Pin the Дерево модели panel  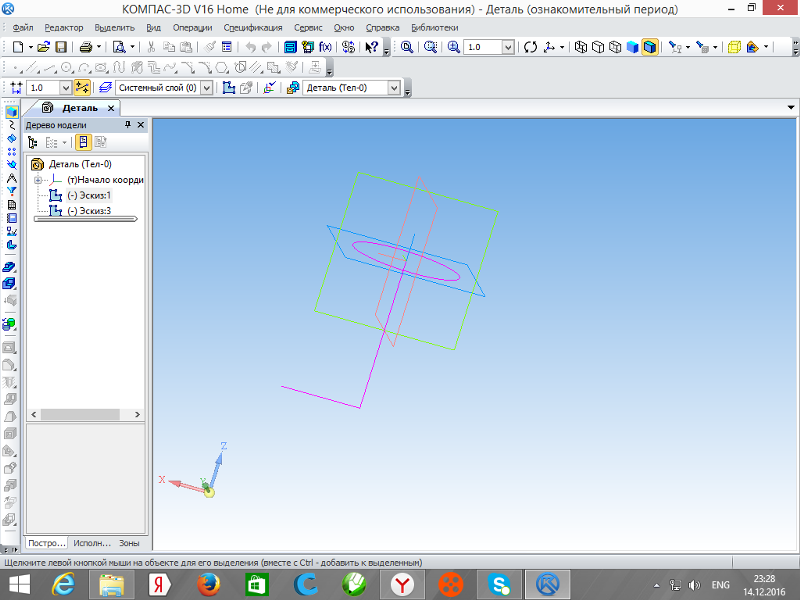[127, 125]
